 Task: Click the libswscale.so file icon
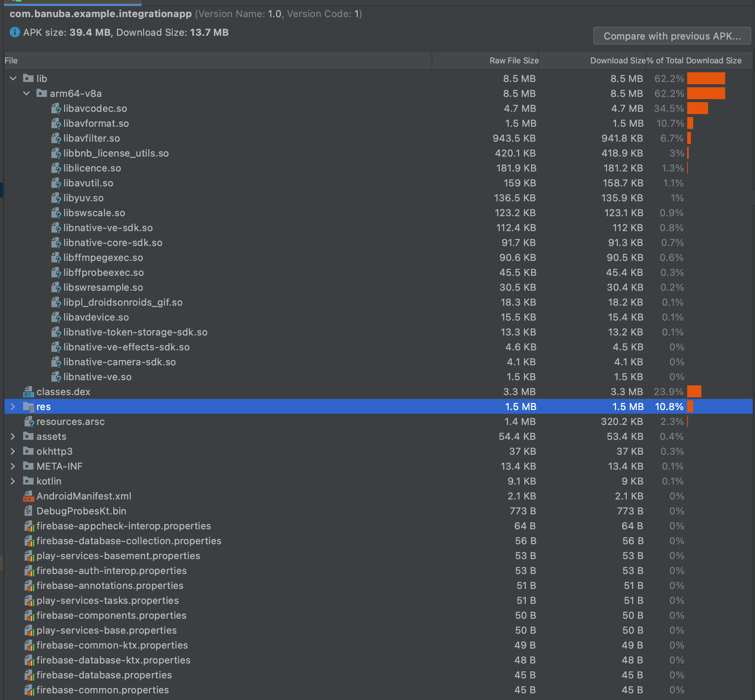(x=56, y=213)
